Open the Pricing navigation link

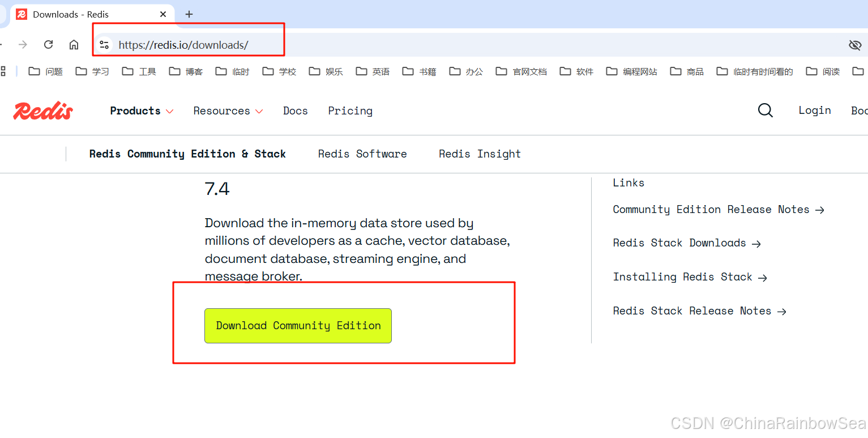[350, 111]
